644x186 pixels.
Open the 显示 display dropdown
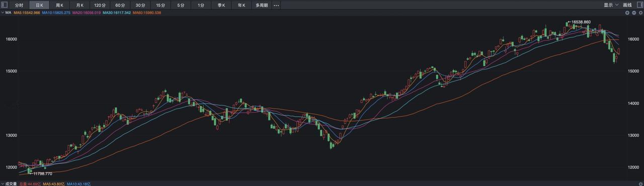tap(611, 5)
